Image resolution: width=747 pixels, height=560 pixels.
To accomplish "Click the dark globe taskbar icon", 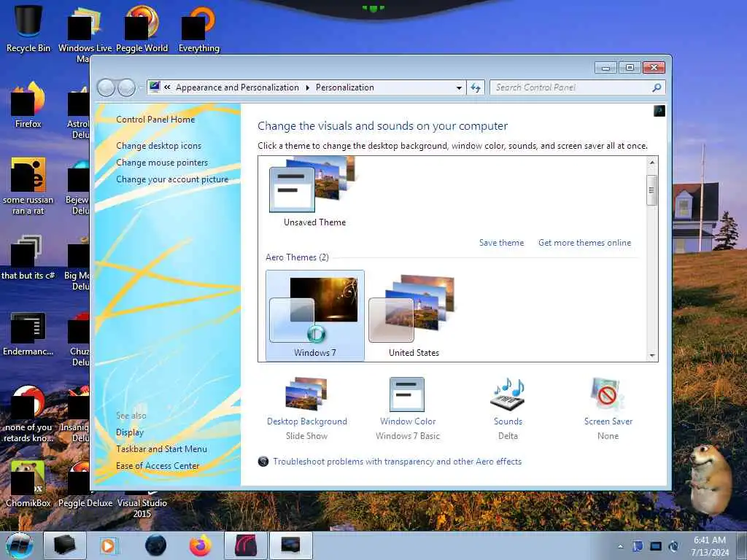I will [156, 545].
